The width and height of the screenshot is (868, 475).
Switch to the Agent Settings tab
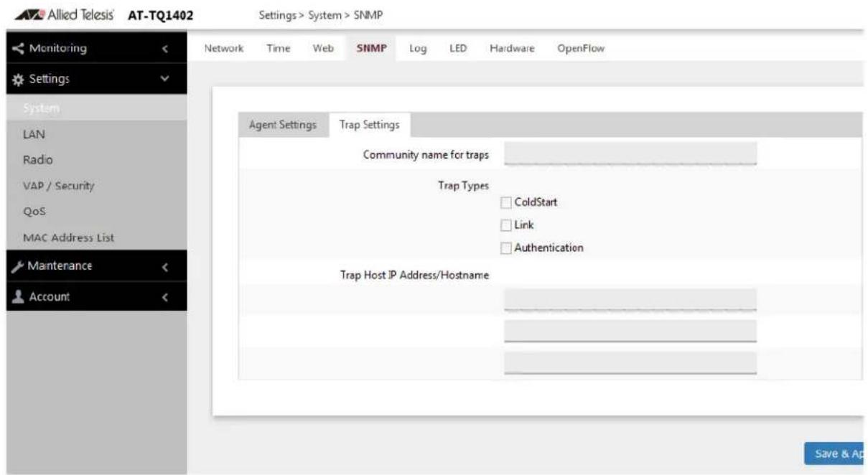(x=283, y=125)
